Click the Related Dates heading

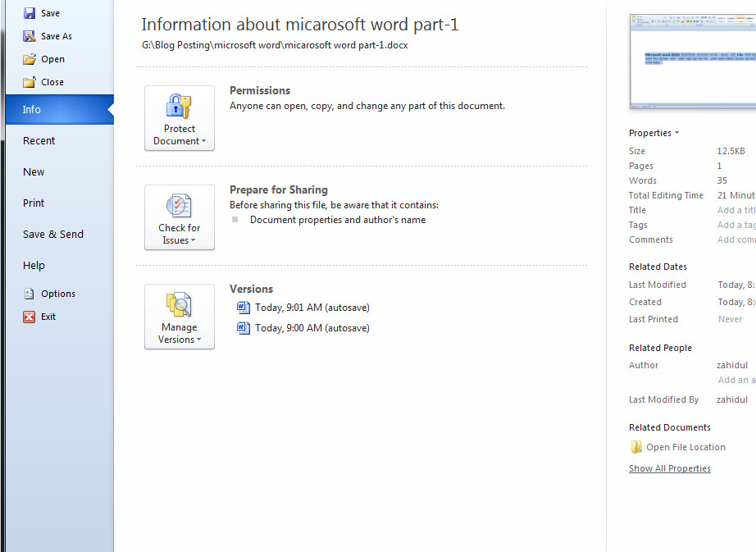coord(658,267)
